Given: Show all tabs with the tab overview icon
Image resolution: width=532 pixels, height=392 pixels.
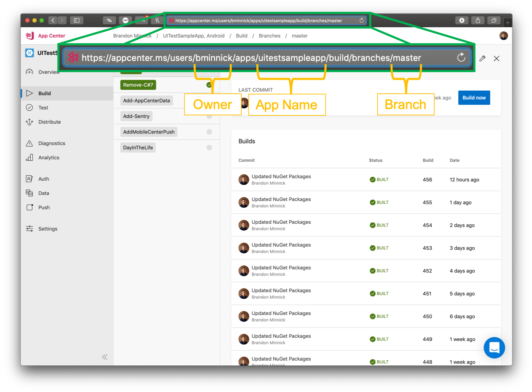Looking at the screenshot, I should coord(494,21).
